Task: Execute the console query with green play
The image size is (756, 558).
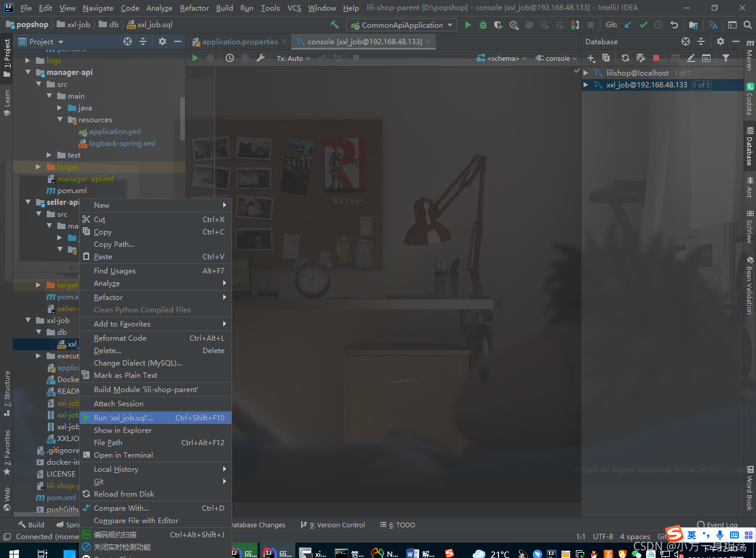Action: (x=195, y=58)
